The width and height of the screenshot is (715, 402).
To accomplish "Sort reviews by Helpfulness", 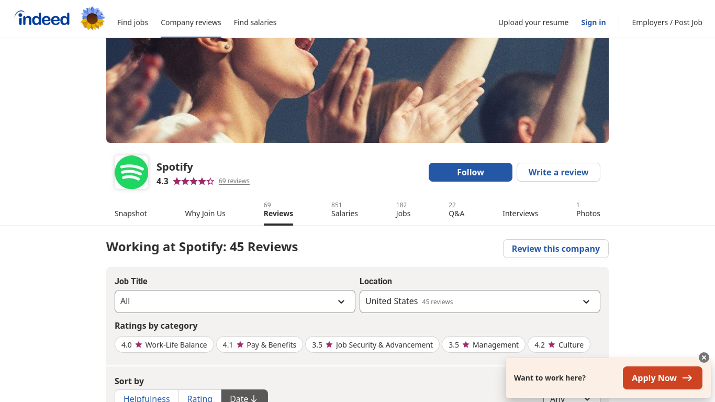I will pos(146,397).
